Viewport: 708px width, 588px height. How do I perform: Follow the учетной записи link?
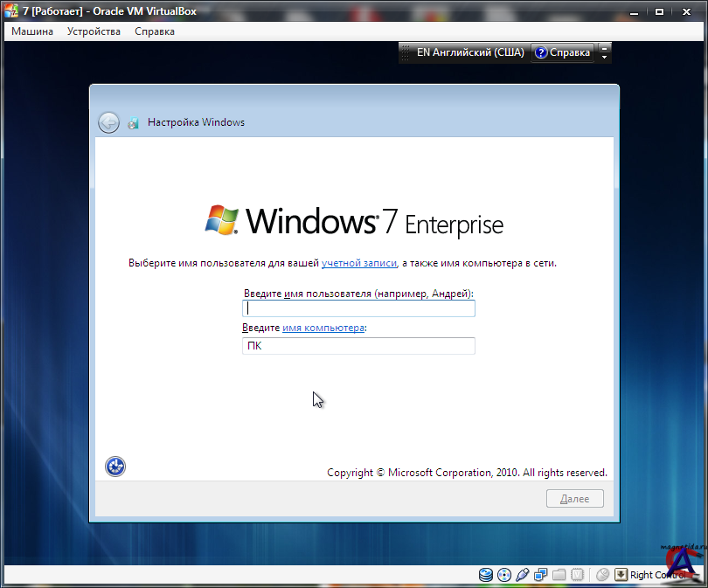pos(359,263)
